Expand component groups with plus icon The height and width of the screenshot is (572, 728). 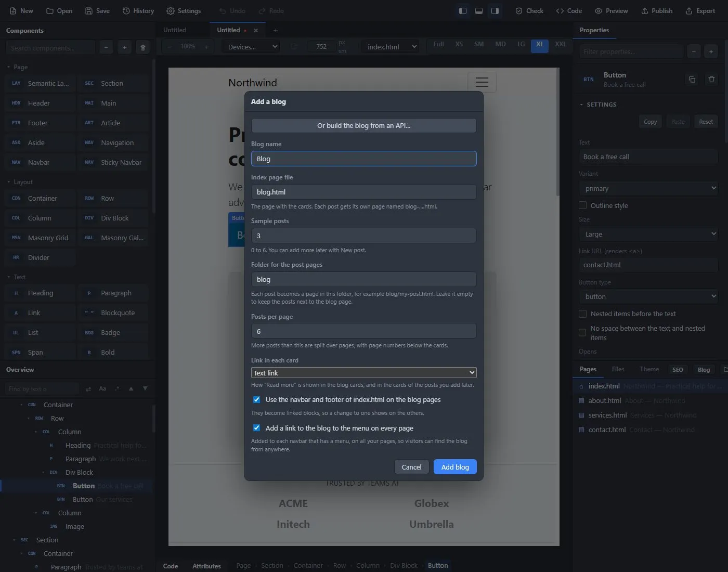[x=124, y=48]
